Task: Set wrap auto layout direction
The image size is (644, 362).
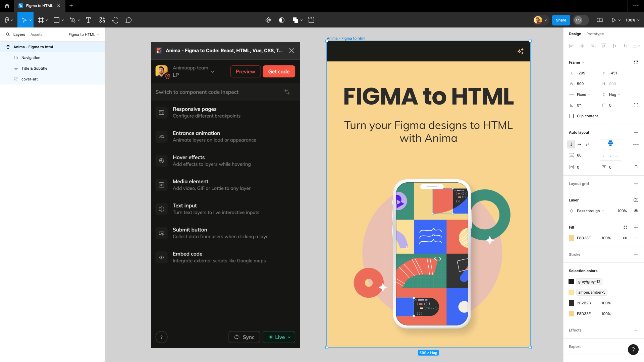Action: (x=587, y=144)
